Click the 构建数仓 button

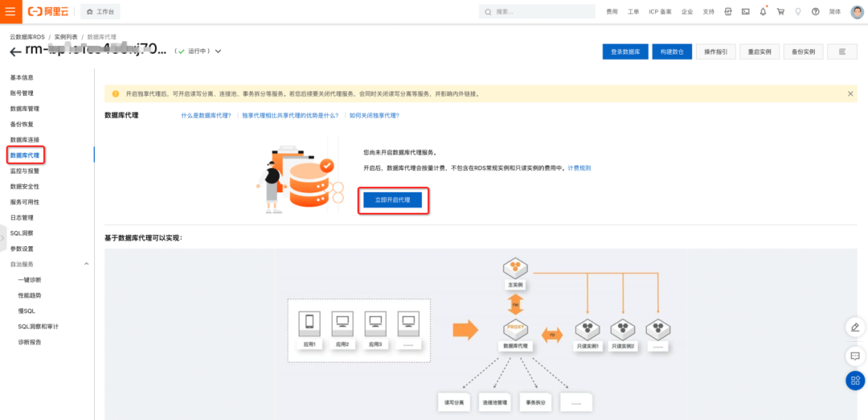pyautogui.click(x=672, y=51)
